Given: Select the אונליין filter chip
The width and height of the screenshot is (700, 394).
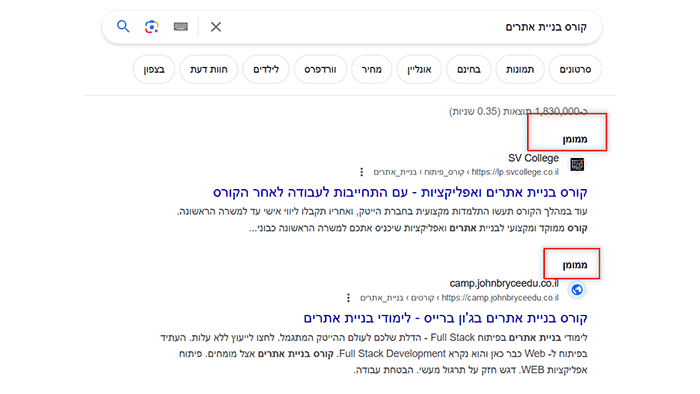Looking at the screenshot, I should (419, 70).
